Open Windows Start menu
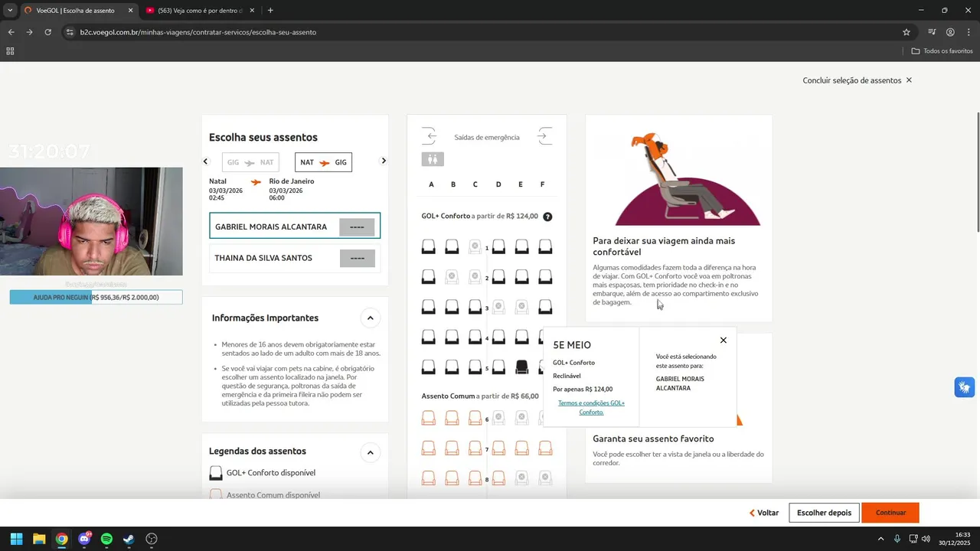 16,539
